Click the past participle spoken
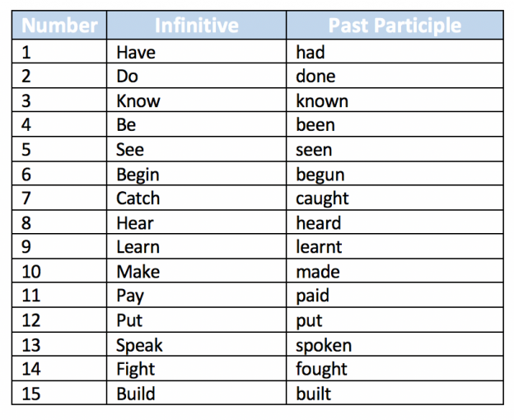The height and width of the screenshot is (420, 514). coord(324,346)
